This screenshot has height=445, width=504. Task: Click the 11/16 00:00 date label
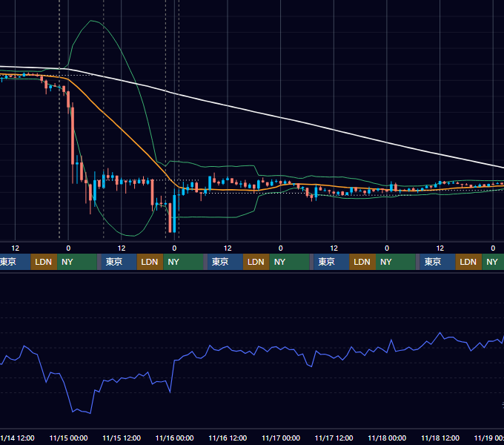coord(174,438)
